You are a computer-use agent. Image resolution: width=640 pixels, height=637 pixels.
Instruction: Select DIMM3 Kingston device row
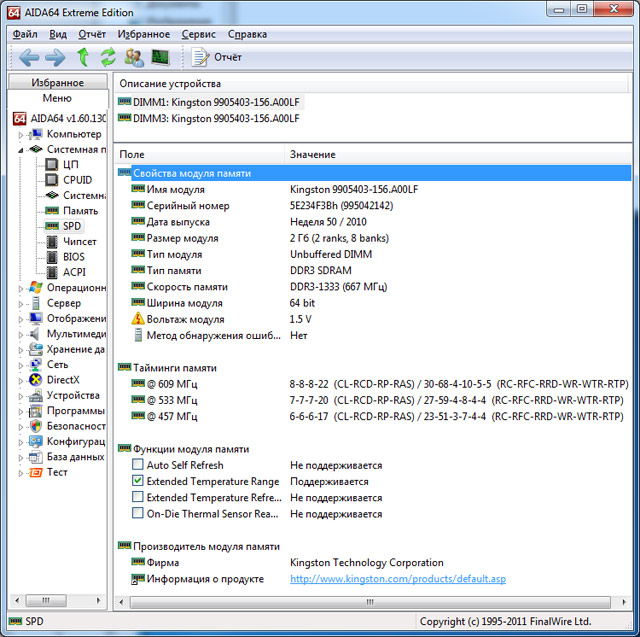pyautogui.click(x=210, y=118)
